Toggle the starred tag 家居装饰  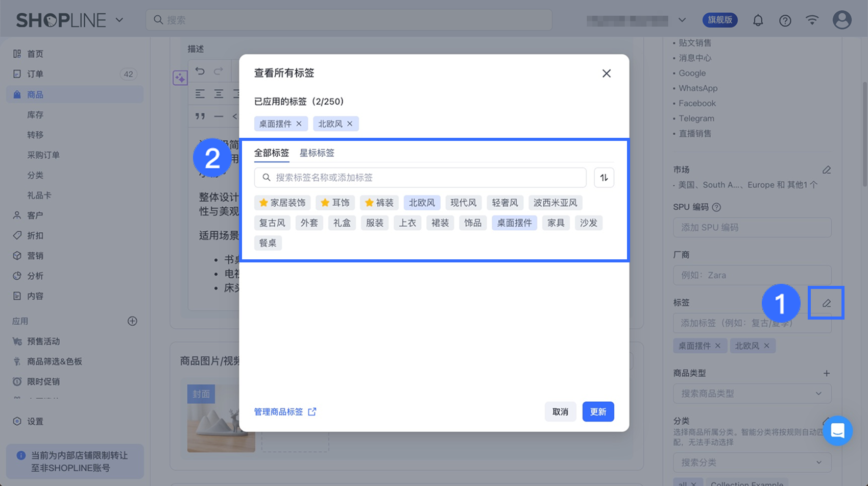pos(282,203)
